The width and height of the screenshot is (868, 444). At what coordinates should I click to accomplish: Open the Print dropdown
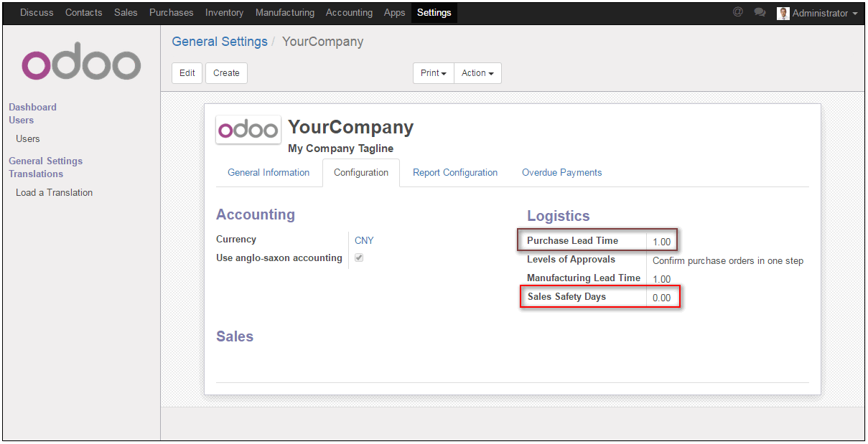click(x=434, y=73)
